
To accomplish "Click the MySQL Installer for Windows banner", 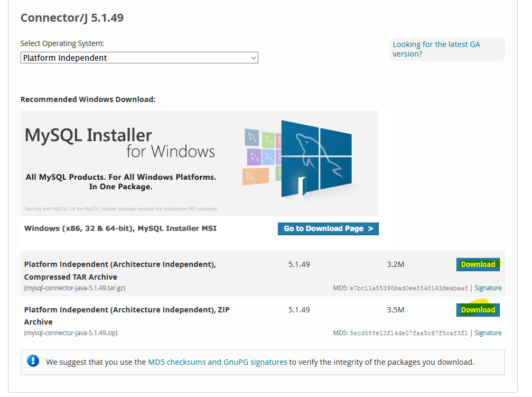I will coord(199,163).
